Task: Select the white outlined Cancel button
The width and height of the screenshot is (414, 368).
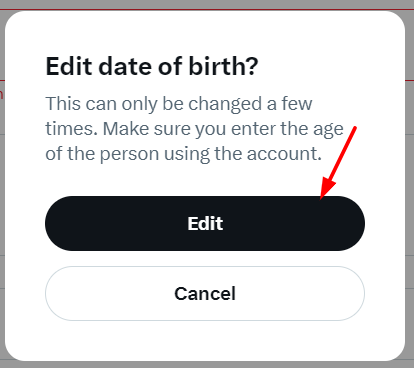Action: pyautogui.click(x=205, y=293)
